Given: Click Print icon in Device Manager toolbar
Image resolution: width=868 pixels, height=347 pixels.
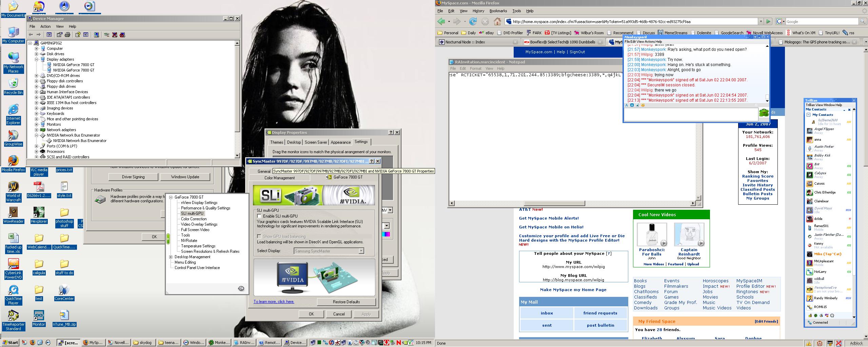Looking at the screenshot, I should [67, 35].
